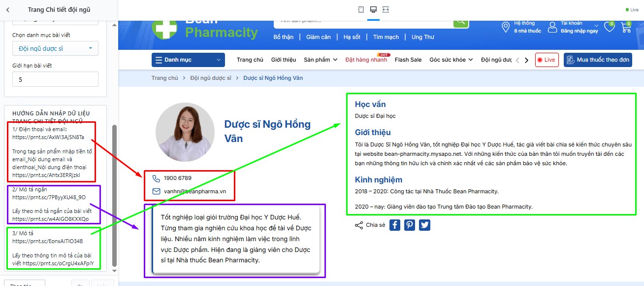
Task: Click the Học vấn heading
Action: [370, 105]
